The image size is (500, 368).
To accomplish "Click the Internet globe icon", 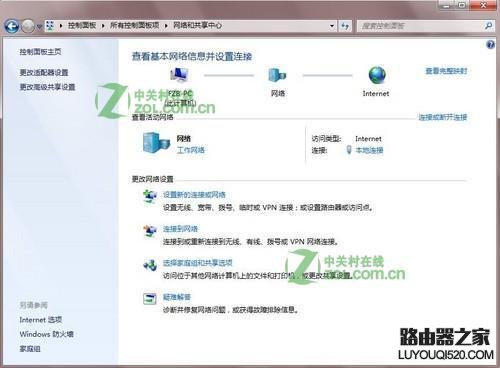I will (377, 75).
